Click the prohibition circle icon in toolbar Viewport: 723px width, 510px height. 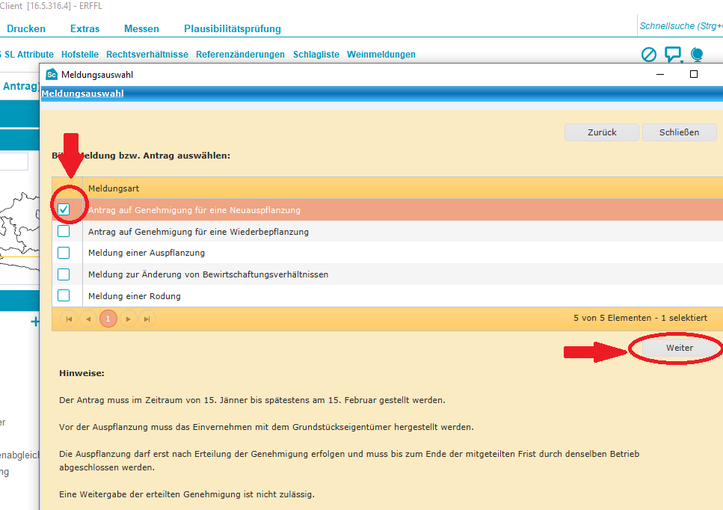pos(649,55)
